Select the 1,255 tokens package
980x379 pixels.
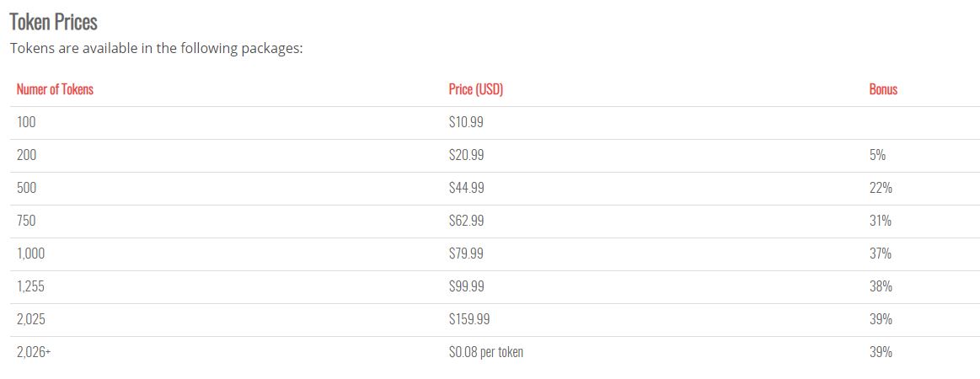(30, 286)
